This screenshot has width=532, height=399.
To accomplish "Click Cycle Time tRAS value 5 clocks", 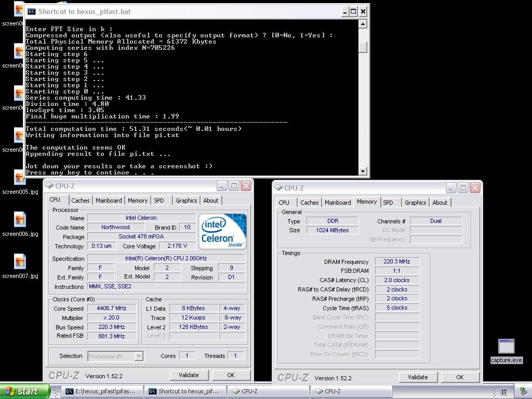I will click(x=397, y=308).
